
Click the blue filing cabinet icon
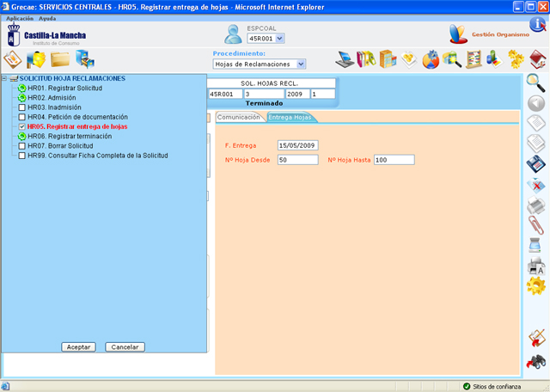coord(85,59)
